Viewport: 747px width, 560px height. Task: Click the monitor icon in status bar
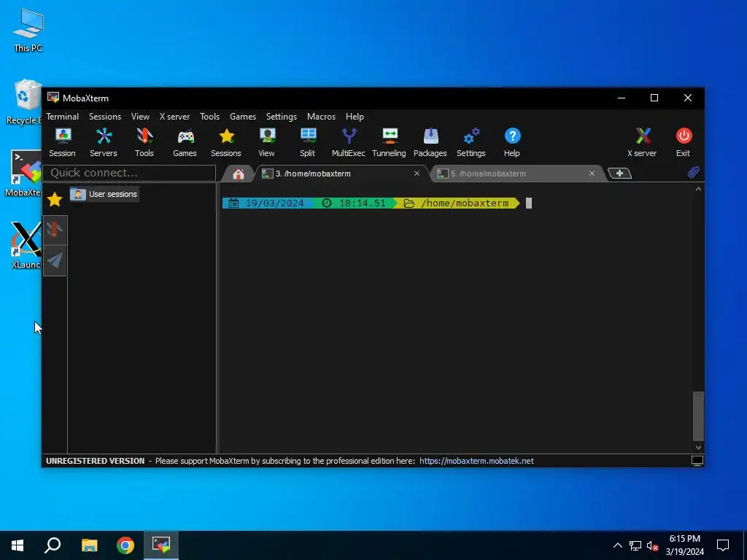(x=697, y=461)
